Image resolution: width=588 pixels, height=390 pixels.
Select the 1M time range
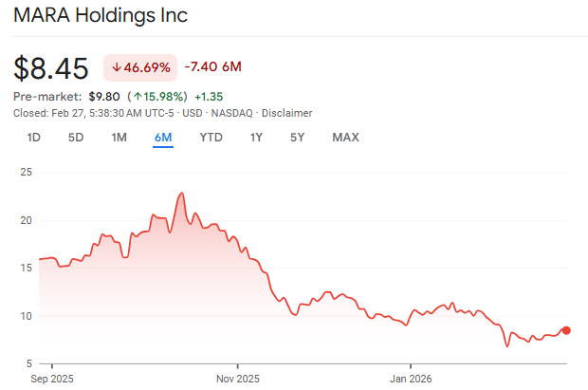(x=119, y=138)
